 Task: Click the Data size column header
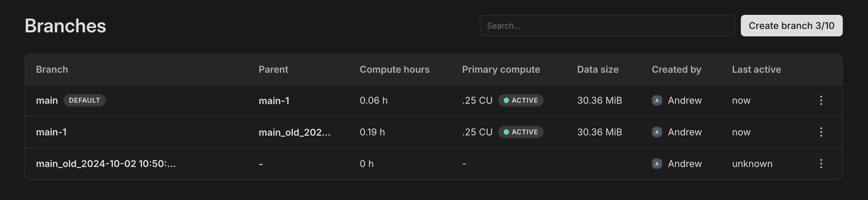(598, 69)
